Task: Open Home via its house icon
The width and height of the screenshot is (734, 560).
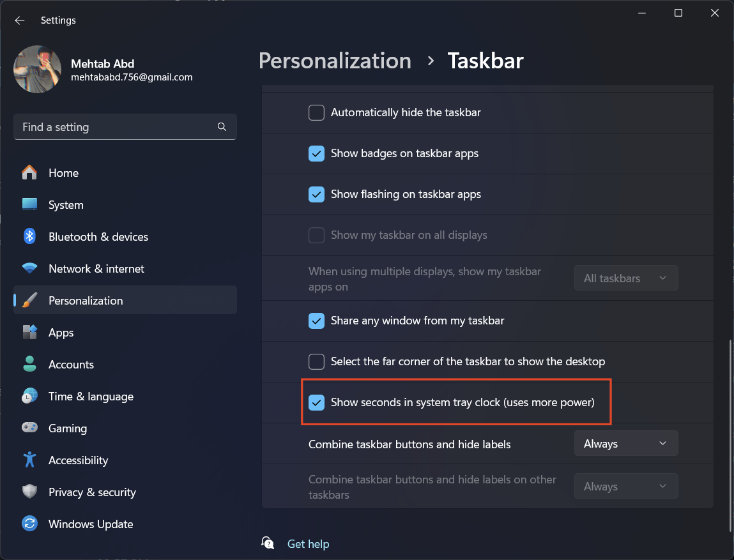Action: (x=29, y=173)
